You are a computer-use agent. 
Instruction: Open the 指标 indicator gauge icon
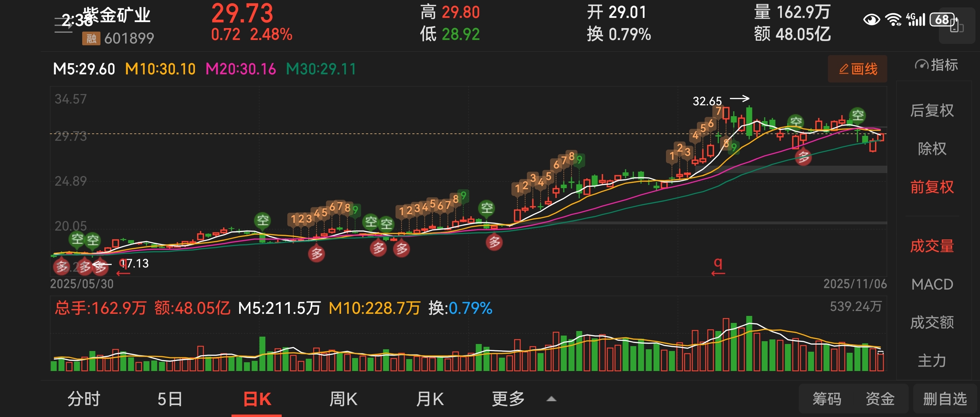pos(921,65)
